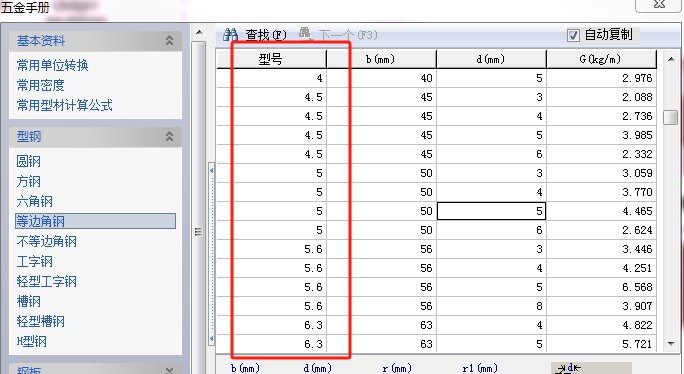The height and width of the screenshot is (374, 684).
Task: Click weight cell 2.088
Action: click(x=601, y=97)
